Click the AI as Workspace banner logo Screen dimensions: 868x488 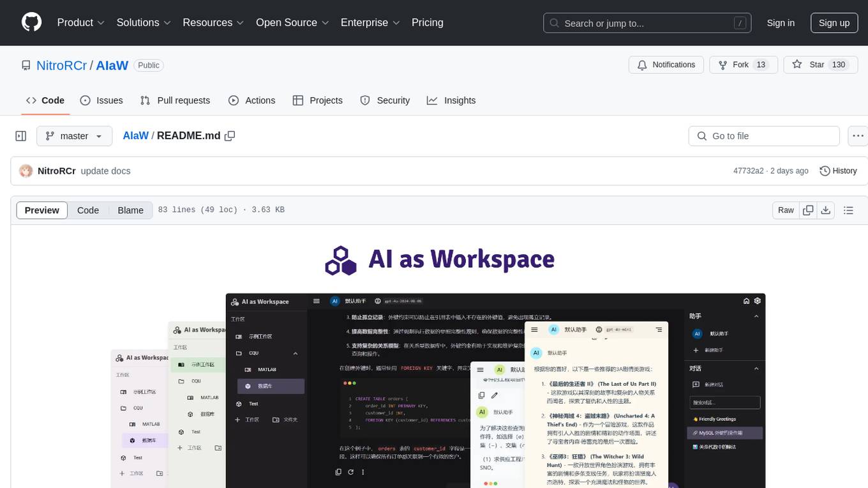440,260
